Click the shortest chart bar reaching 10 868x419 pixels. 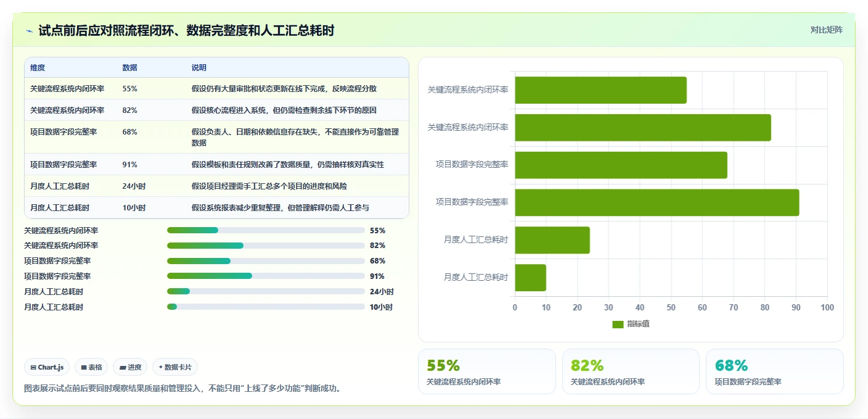[x=531, y=278]
